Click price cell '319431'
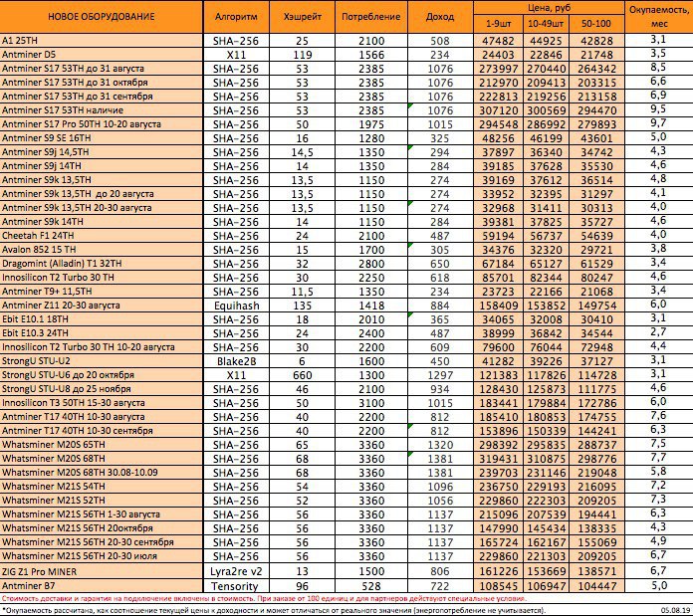Screen dimensions: 693x616 click(x=498, y=459)
